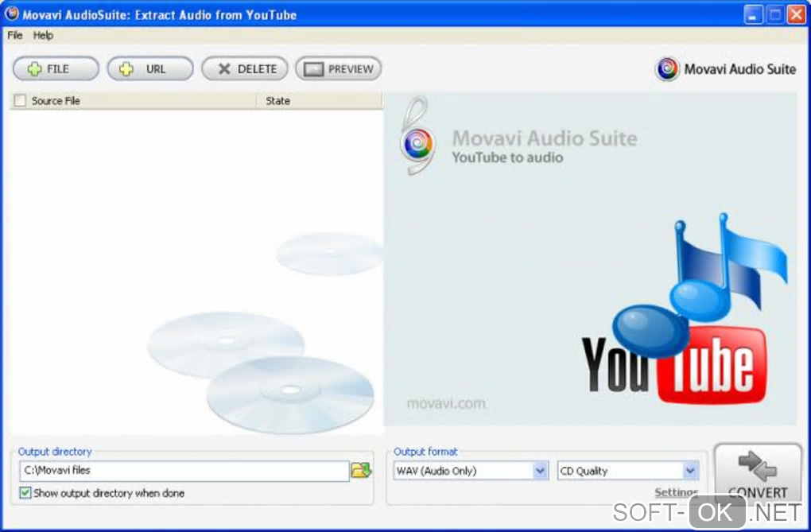Start conversion with CONVERT button
This screenshot has width=811, height=532.
(x=758, y=473)
